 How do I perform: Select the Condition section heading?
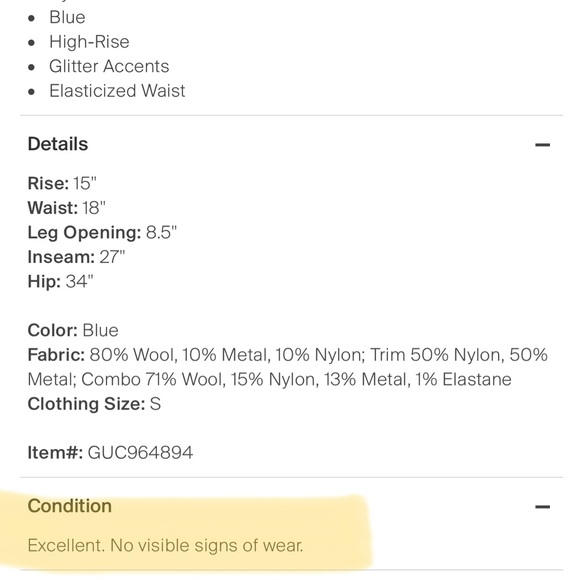point(70,506)
